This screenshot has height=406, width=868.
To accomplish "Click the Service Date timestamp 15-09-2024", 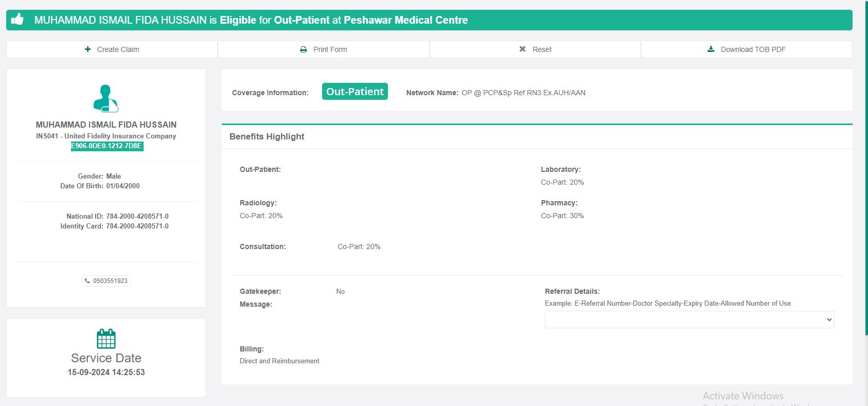I will (106, 372).
